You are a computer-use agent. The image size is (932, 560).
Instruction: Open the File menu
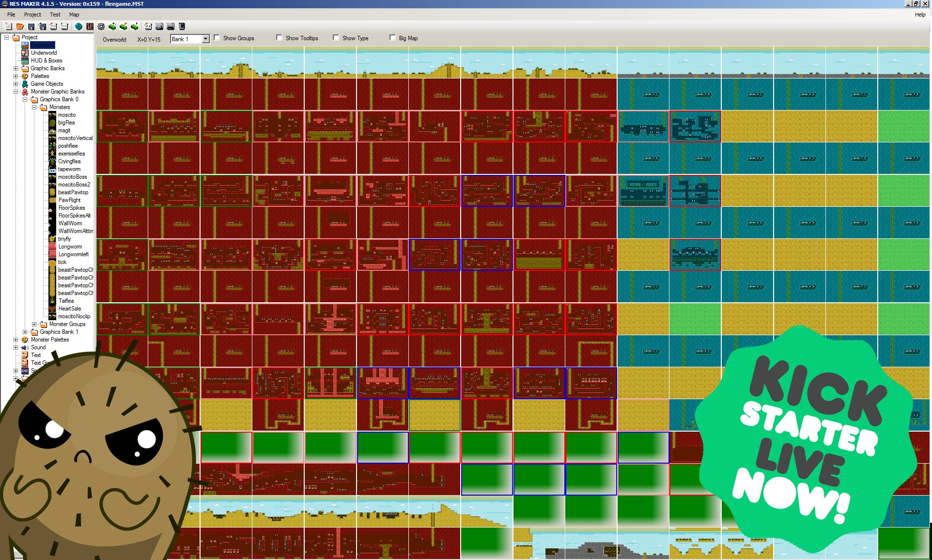tap(11, 15)
